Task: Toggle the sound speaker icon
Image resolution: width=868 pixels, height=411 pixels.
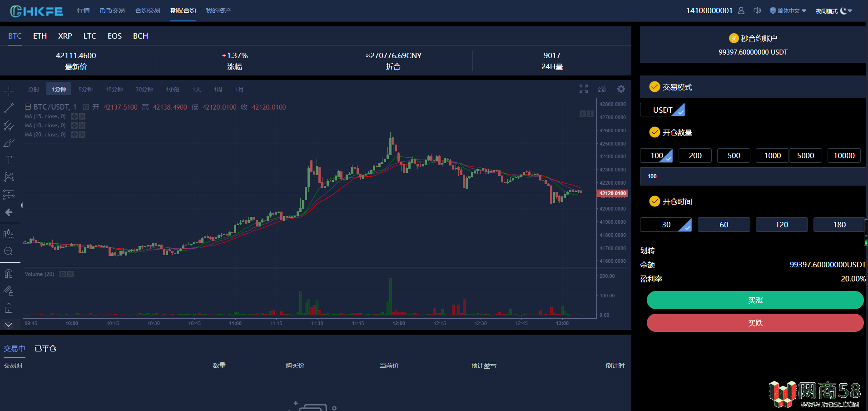Action: pyautogui.click(x=757, y=10)
